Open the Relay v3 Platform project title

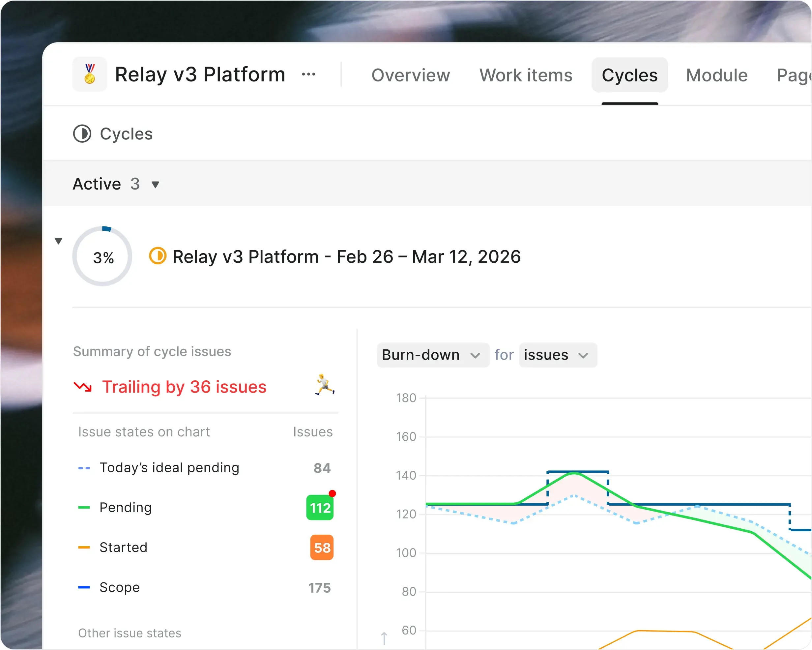click(200, 74)
